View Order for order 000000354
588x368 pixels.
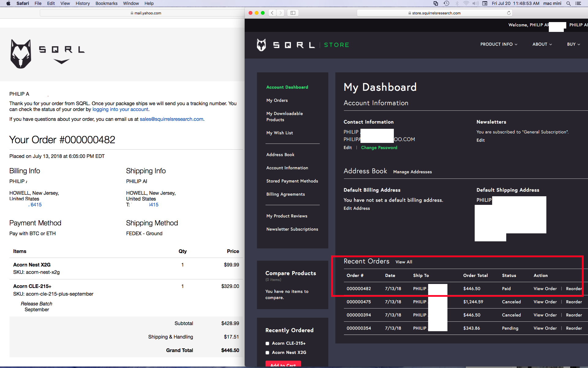tap(545, 328)
